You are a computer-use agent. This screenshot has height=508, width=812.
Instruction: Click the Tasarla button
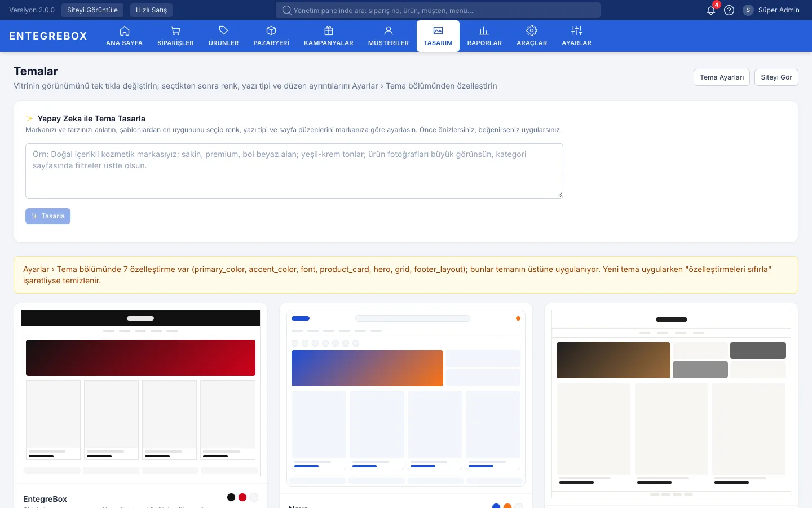point(48,216)
